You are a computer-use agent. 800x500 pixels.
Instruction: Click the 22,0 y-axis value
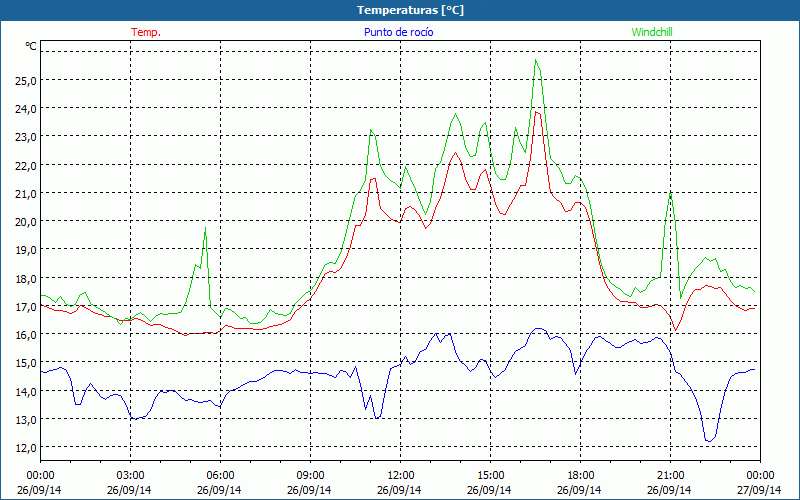coord(25,165)
